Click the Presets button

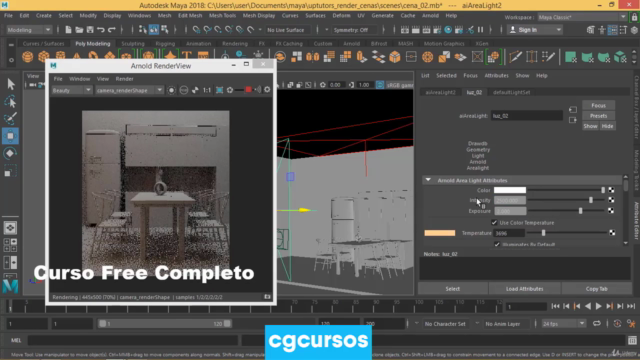point(598,116)
